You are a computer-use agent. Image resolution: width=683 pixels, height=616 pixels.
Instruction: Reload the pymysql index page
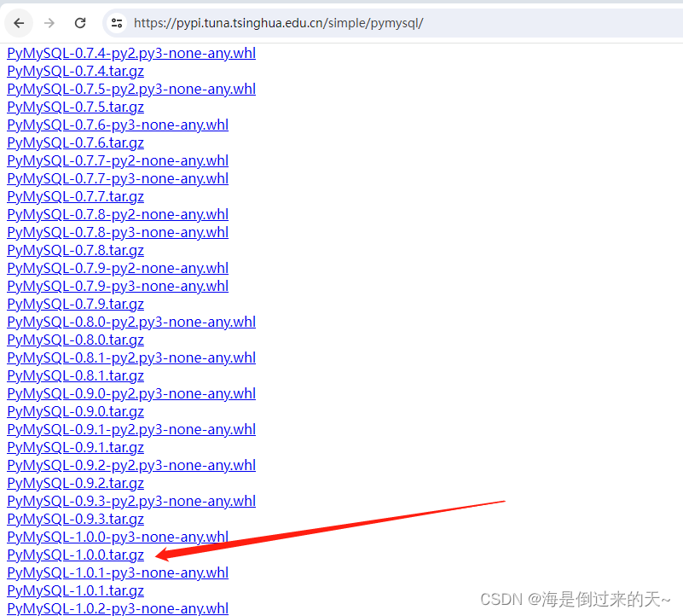tap(80, 23)
